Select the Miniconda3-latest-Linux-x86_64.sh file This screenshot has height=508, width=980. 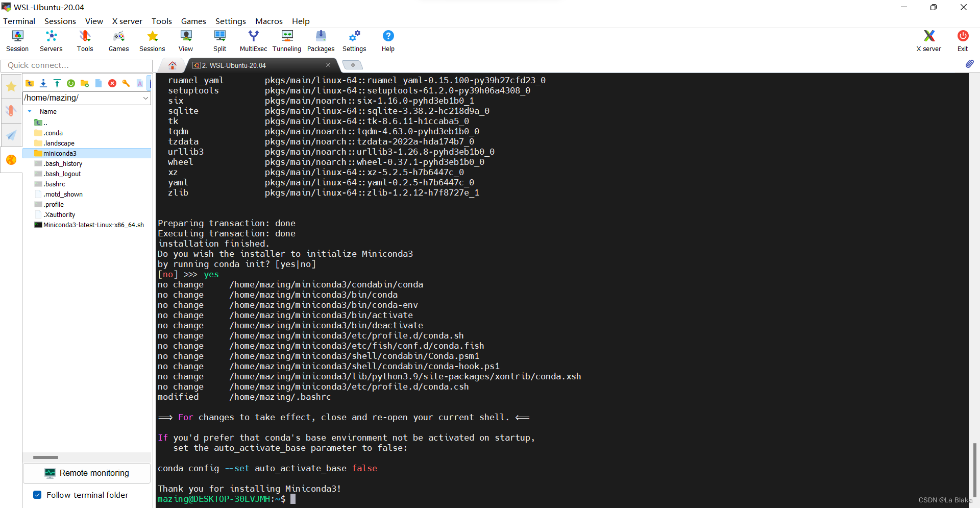click(x=93, y=225)
